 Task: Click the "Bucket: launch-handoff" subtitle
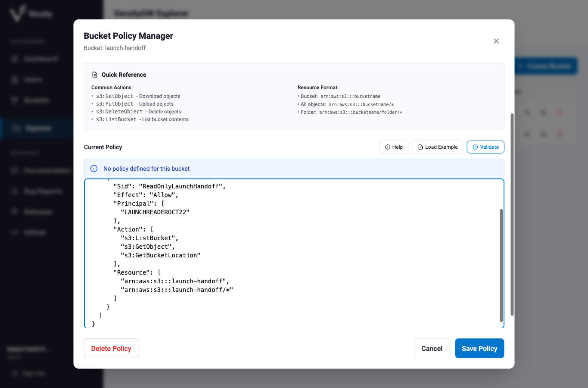(115, 48)
